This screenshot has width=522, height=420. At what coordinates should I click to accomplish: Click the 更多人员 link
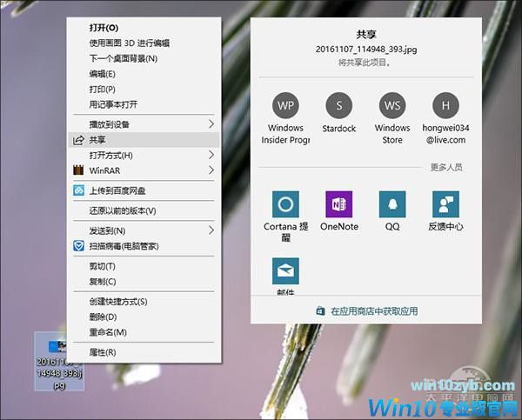(446, 167)
